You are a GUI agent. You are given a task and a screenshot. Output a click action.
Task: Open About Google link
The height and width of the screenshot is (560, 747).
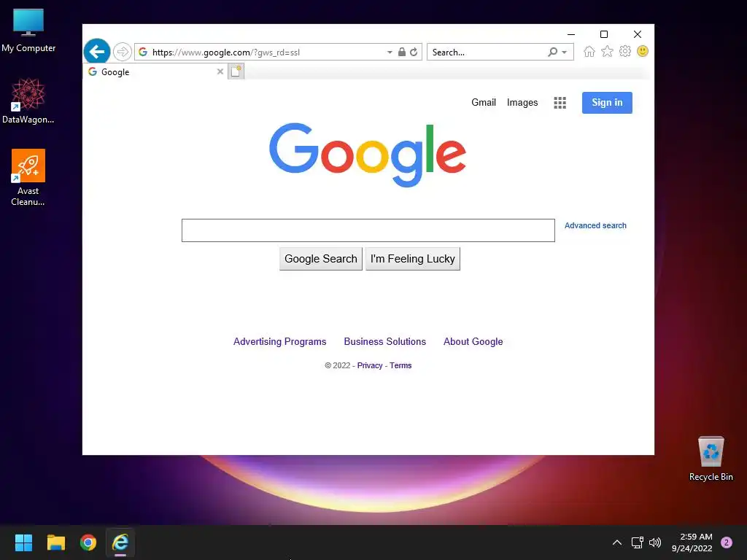tap(473, 342)
